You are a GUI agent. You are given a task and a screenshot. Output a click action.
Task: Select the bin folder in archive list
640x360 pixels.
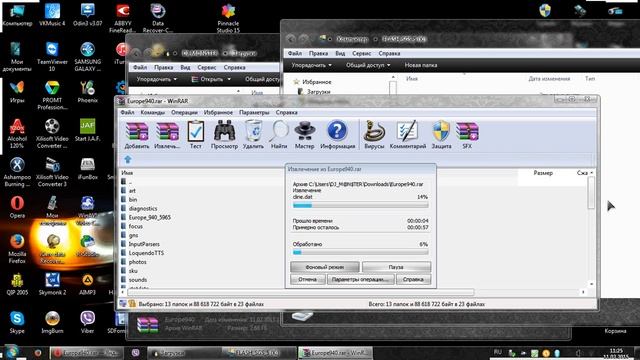click(x=133, y=200)
